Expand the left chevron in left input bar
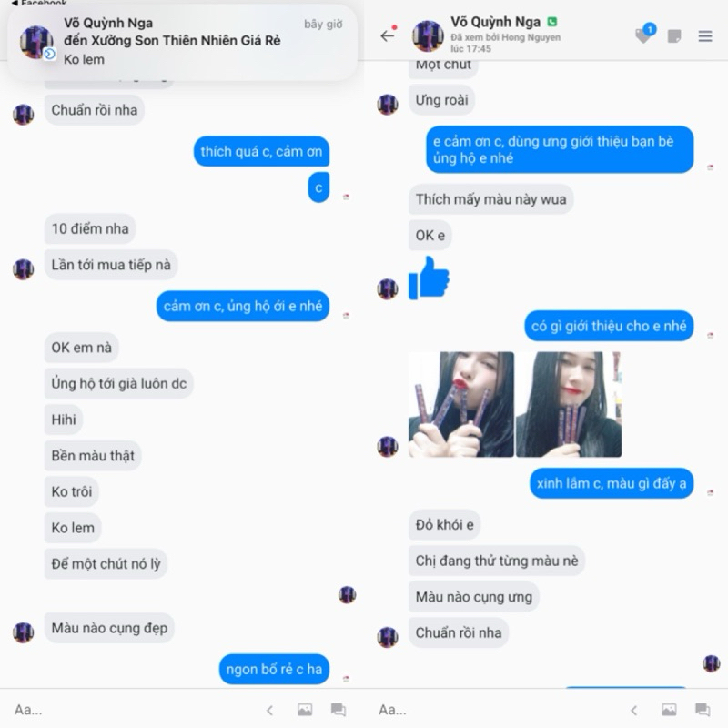This screenshot has height=728, width=728. (269, 710)
